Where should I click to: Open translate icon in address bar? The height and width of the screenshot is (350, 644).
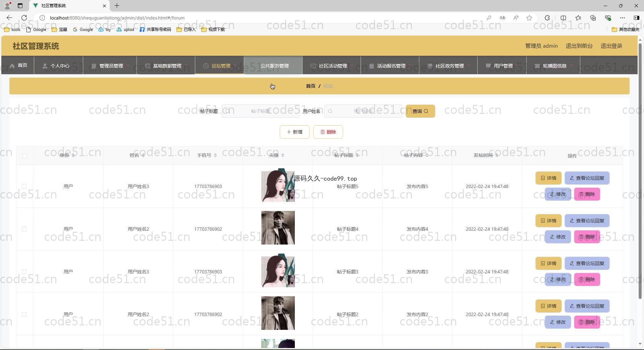coord(502,18)
